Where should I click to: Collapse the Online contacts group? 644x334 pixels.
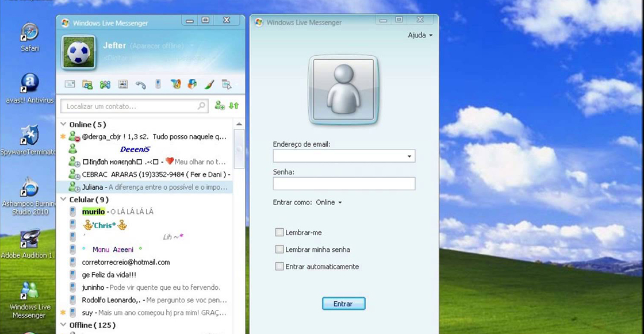64,125
